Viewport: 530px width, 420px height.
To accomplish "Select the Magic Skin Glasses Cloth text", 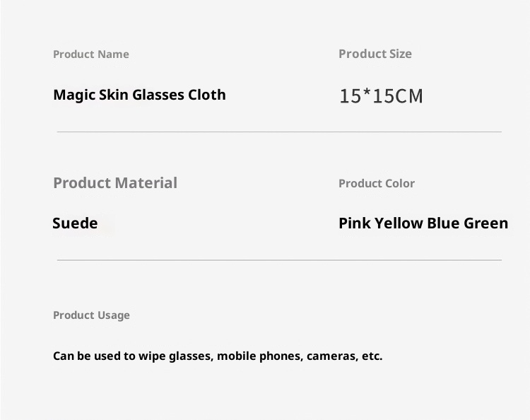I will 139,95.
